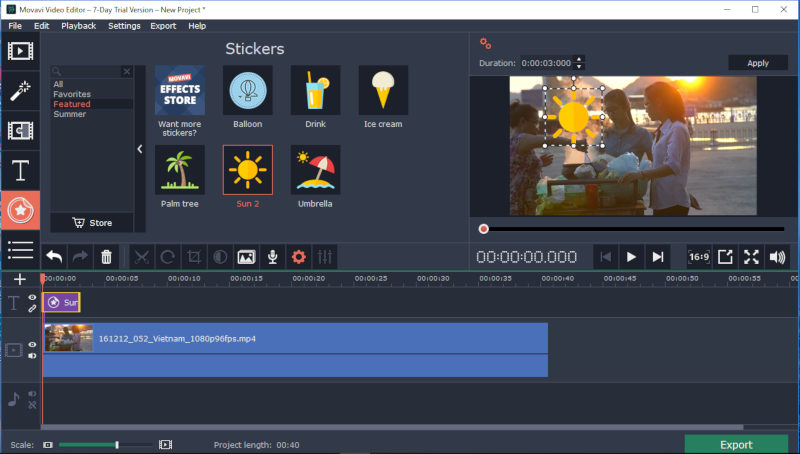Open the Export menu
The image size is (800, 454).
tap(163, 26)
